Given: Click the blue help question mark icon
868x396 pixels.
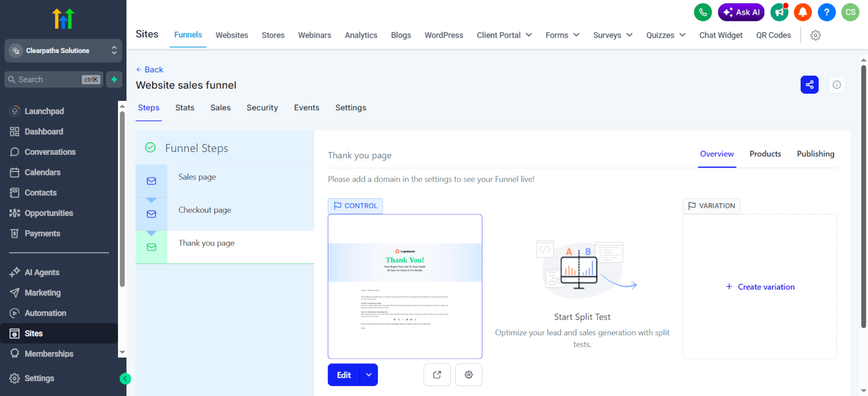Looking at the screenshot, I should tap(826, 12).
